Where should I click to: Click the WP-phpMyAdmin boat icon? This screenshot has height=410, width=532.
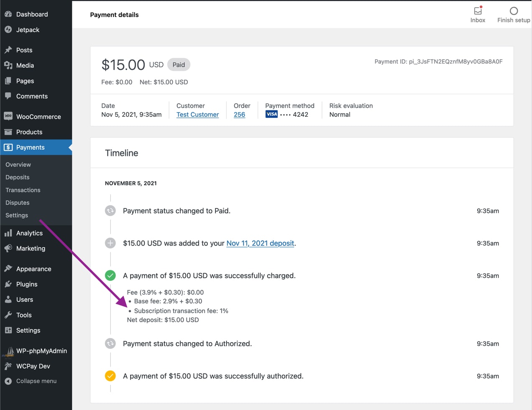click(x=8, y=351)
